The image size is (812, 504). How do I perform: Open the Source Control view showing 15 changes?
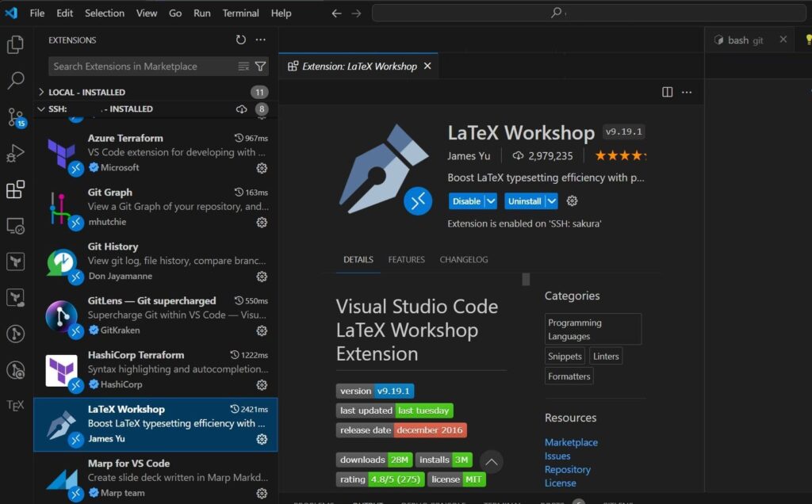tap(14, 117)
